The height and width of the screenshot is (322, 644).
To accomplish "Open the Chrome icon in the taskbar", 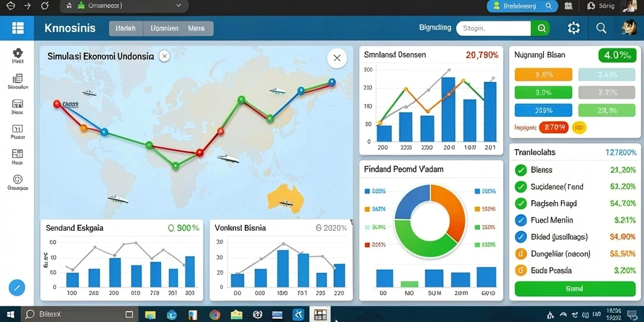I will coord(214,315).
